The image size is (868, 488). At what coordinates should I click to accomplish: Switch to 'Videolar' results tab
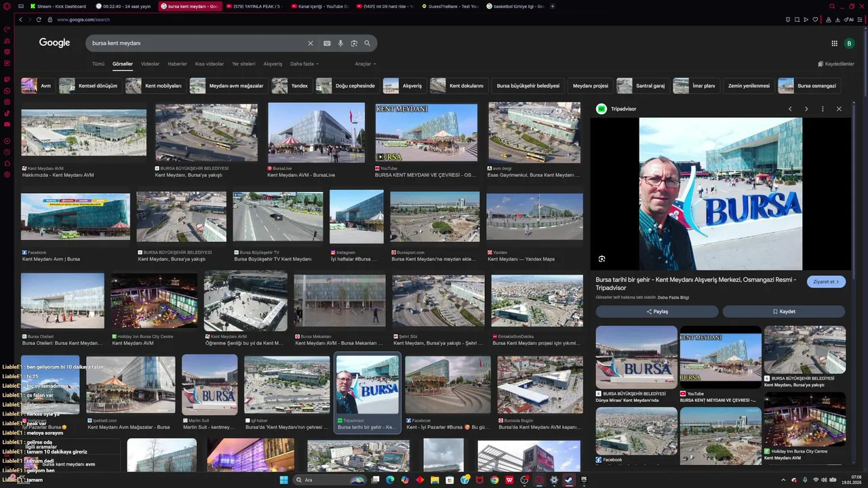tap(150, 64)
